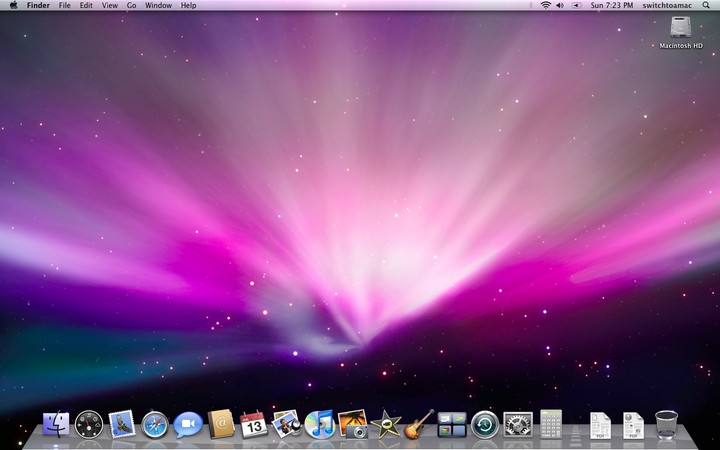The width and height of the screenshot is (720, 450).
Task: Open Finder from the Dock
Action: pos(56,424)
